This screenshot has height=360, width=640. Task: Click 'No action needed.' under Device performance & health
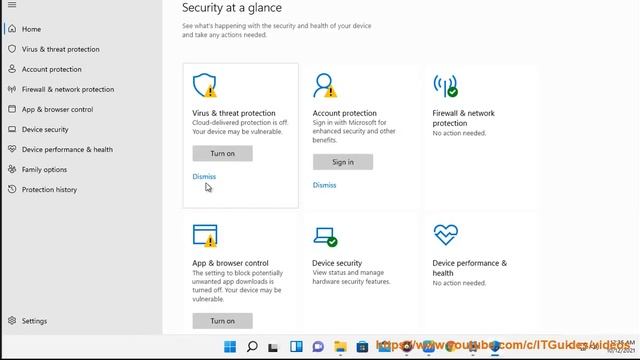click(459, 283)
